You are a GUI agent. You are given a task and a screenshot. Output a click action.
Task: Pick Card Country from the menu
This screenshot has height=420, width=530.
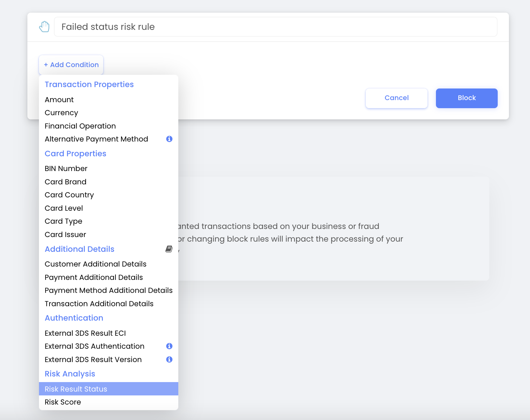pyautogui.click(x=108, y=195)
